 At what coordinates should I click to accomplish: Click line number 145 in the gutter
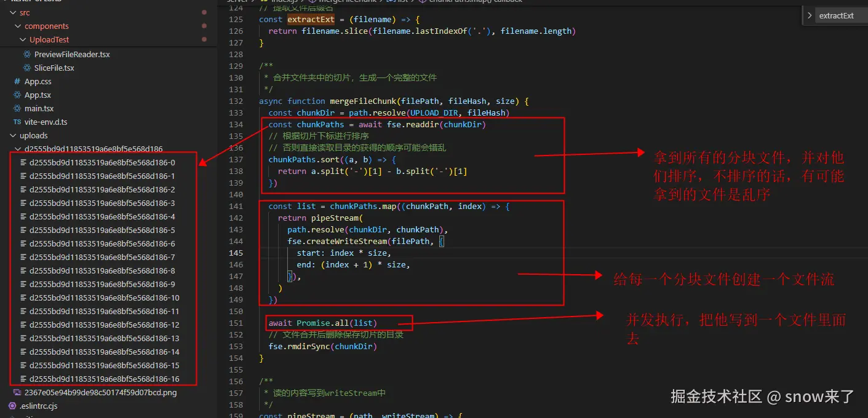pos(236,253)
